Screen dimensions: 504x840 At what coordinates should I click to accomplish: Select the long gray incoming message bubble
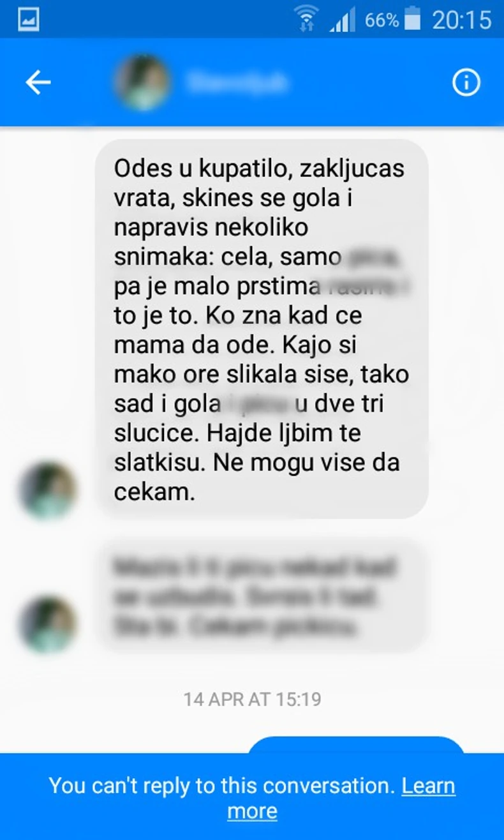262,329
